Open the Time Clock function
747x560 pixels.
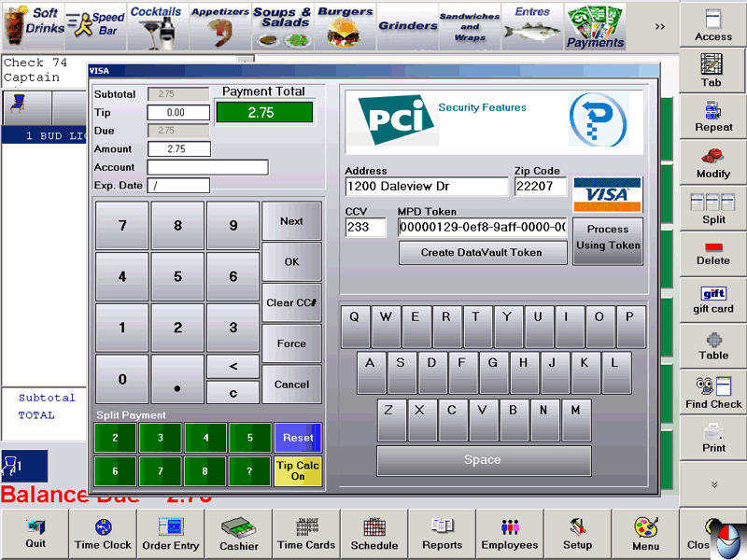pyautogui.click(x=103, y=534)
